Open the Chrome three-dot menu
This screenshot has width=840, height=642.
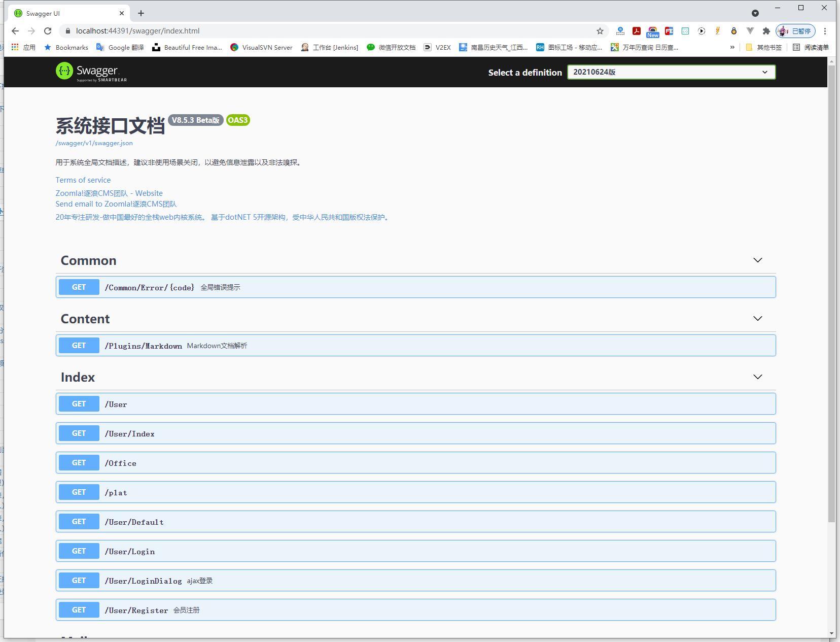[826, 31]
